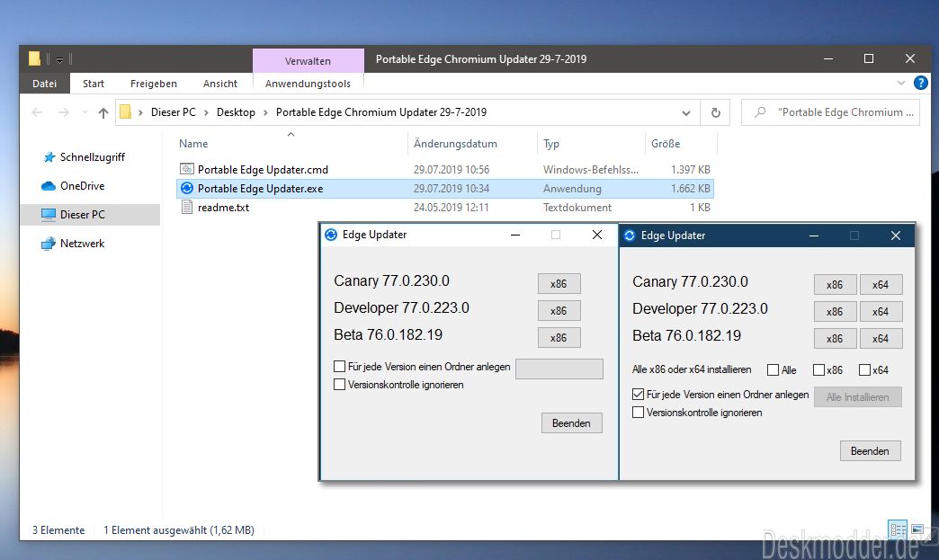Tick the x86 checkbox in the right window
Screen dimensions: 939x560
coord(818,369)
